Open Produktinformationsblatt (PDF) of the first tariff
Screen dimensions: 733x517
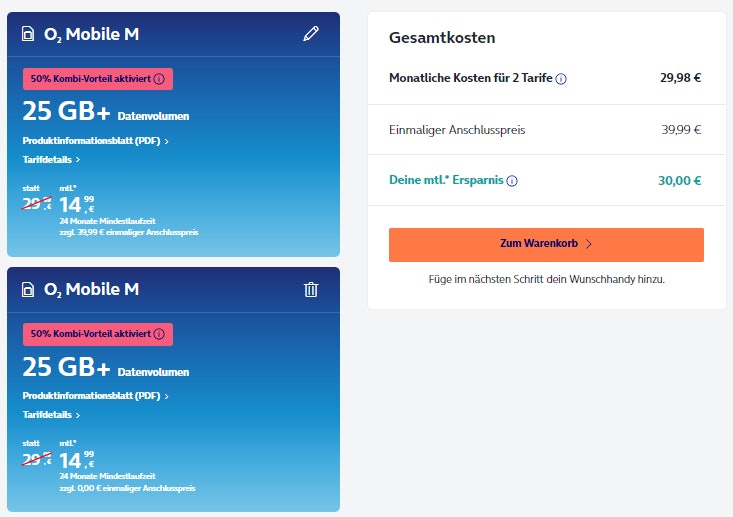95,141
